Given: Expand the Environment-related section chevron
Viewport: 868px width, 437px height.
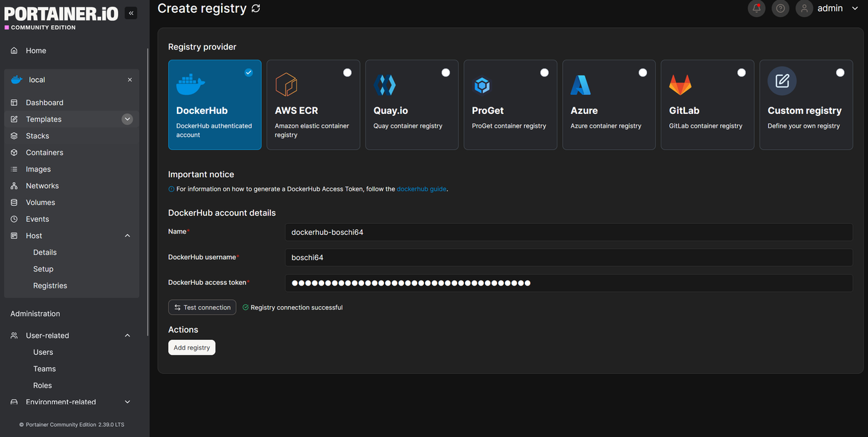Looking at the screenshot, I should pyautogui.click(x=127, y=402).
